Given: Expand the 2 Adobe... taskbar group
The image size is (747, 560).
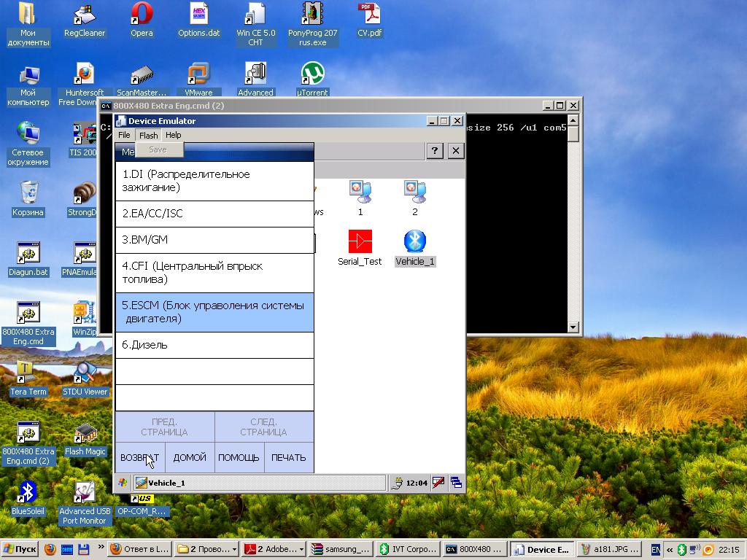Looking at the screenshot, I should 274,549.
